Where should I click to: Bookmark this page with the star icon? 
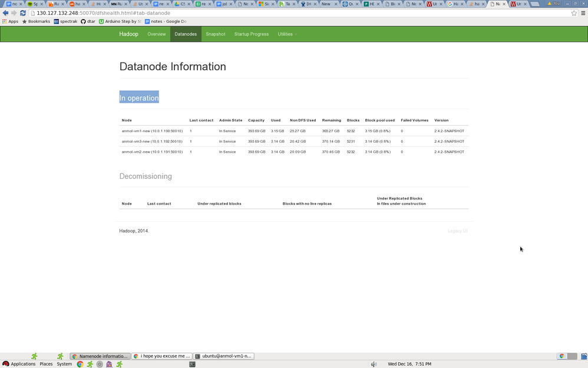(x=574, y=13)
